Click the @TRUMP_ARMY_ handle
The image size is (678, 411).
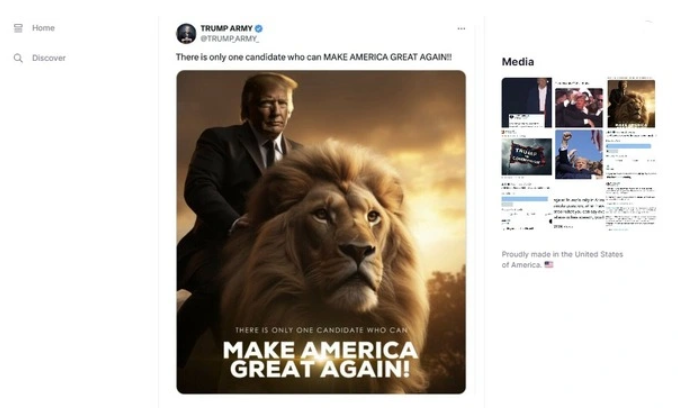coord(230,38)
